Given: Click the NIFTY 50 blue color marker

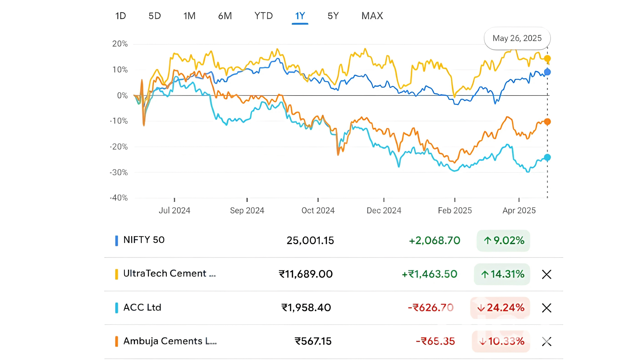Looking at the screenshot, I should coord(116,241).
